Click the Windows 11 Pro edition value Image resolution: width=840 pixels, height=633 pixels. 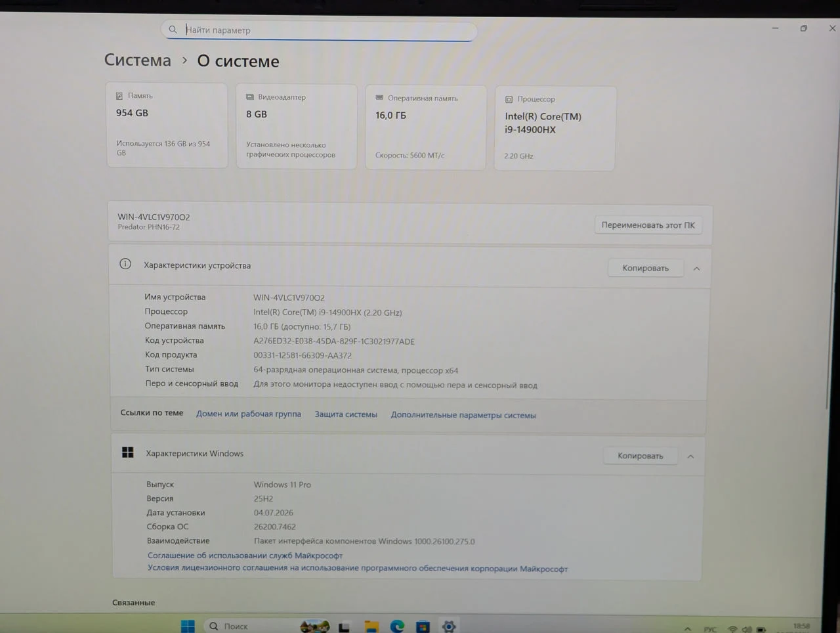282,485
